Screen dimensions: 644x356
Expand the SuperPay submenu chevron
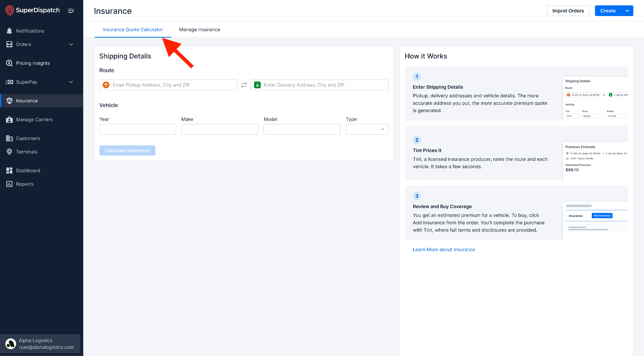click(71, 82)
